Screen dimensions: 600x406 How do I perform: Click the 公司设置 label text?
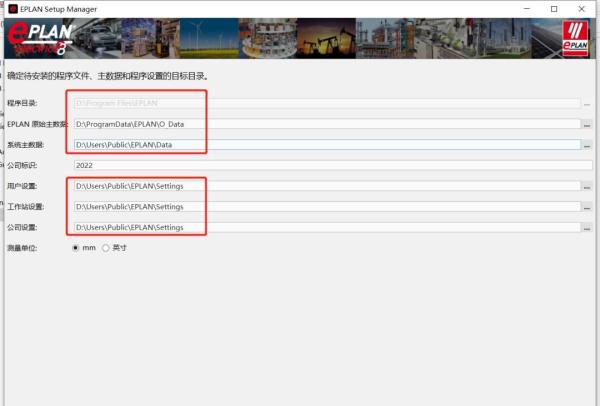pos(22,227)
